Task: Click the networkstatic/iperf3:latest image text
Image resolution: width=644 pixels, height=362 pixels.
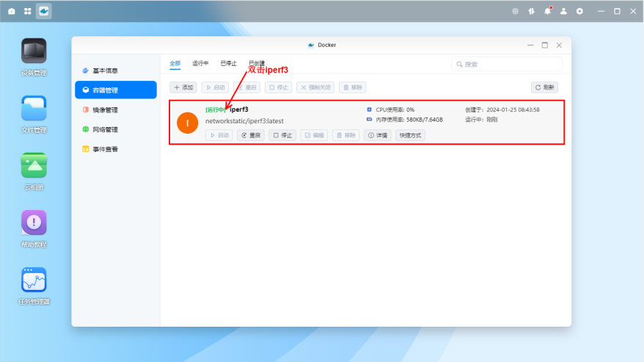Action: 244,121
